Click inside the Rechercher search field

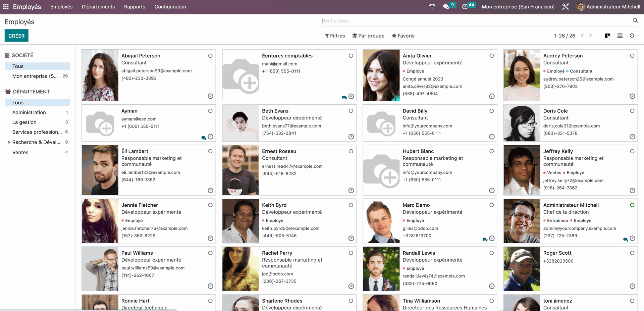(x=402, y=20)
